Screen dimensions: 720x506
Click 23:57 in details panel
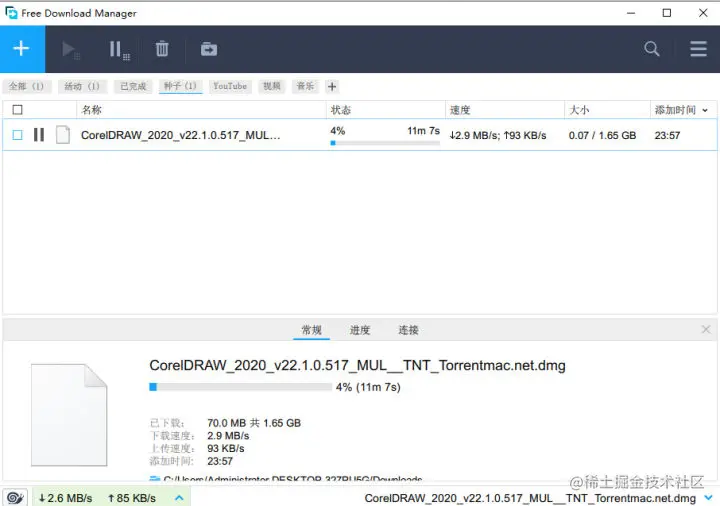(x=220, y=461)
